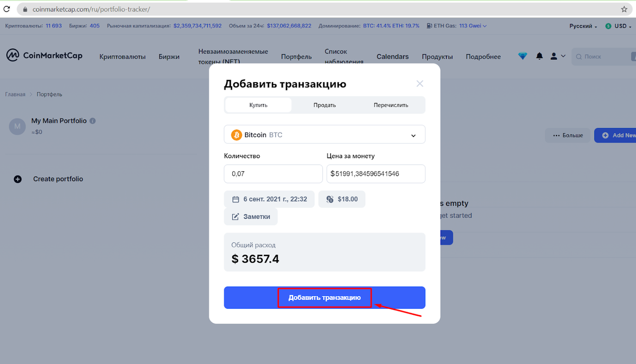Viewport: 636px width, 364px height.
Task: Click info icon next to My Main Portfolio
Action: (93, 121)
